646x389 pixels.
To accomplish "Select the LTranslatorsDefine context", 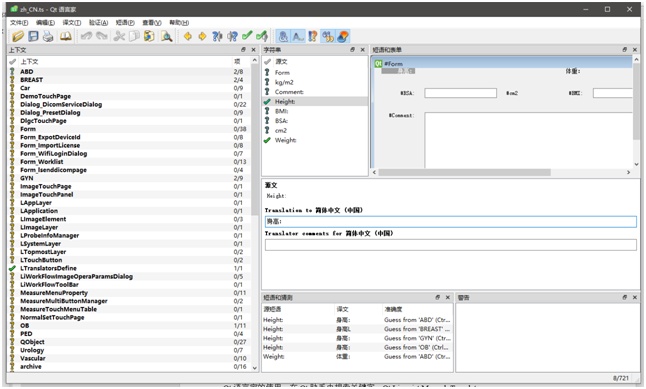I will click(x=129, y=268).
